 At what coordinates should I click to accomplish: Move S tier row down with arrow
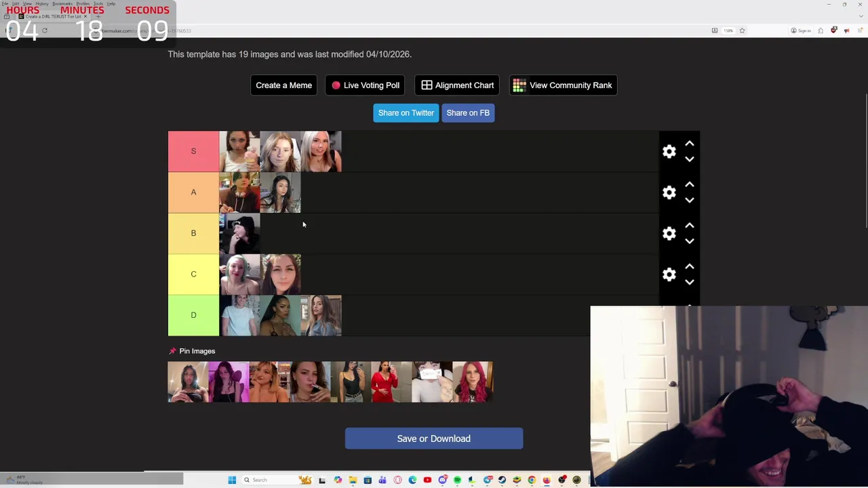coord(690,159)
